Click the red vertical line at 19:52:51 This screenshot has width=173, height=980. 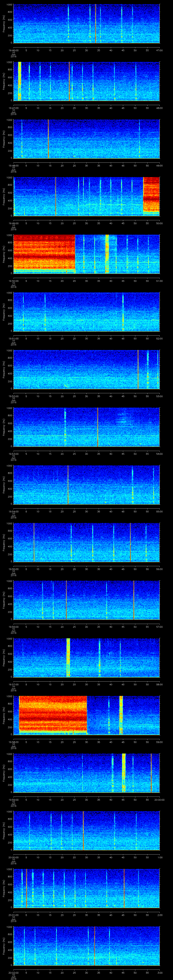pyautogui.click(x=138, y=369)
